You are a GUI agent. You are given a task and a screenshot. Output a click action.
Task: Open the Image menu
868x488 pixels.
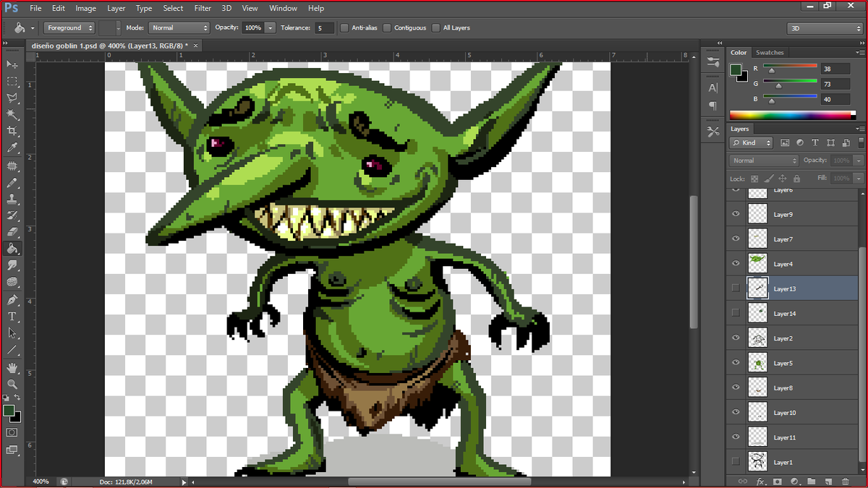coord(85,8)
